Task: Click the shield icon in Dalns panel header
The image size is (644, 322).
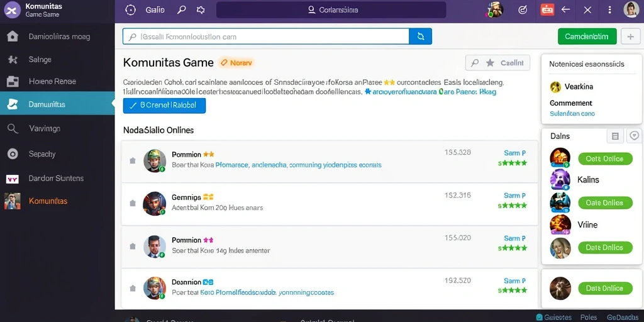Action: pyautogui.click(x=635, y=136)
